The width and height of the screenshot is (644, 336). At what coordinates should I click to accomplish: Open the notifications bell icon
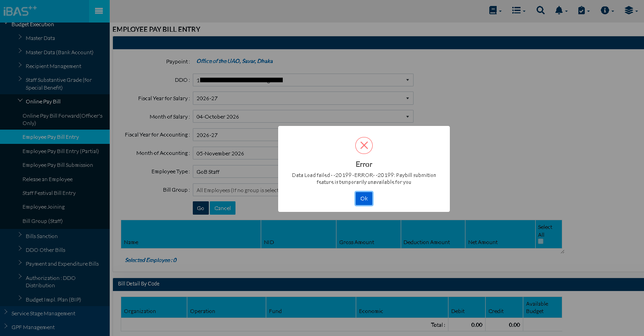pyautogui.click(x=561, y=11)
